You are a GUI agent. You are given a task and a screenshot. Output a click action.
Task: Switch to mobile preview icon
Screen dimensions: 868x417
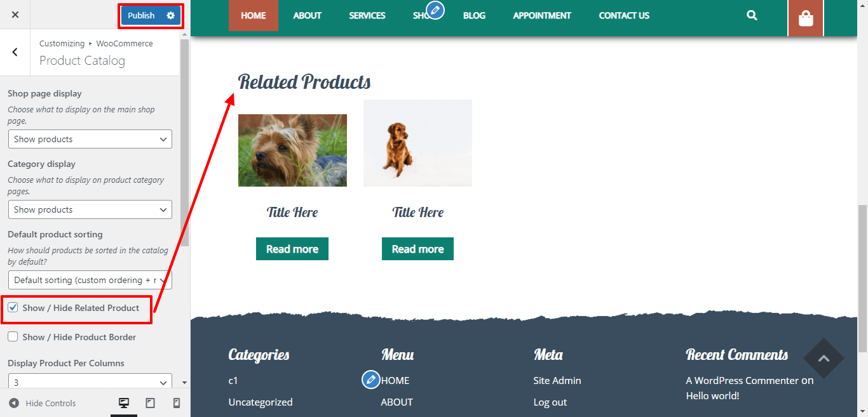point(177,403)
